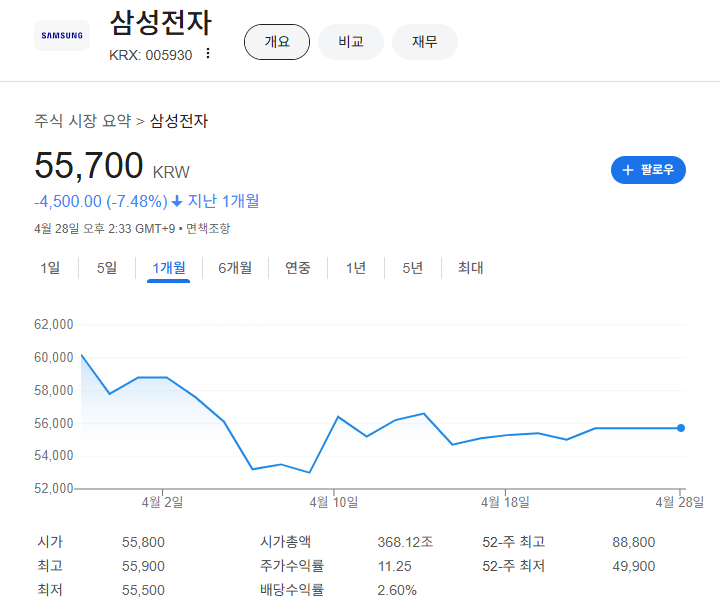Viewport: 720px width, 615px height.
Task: Click the Samsung logo icon
Action: pos(62,35)
